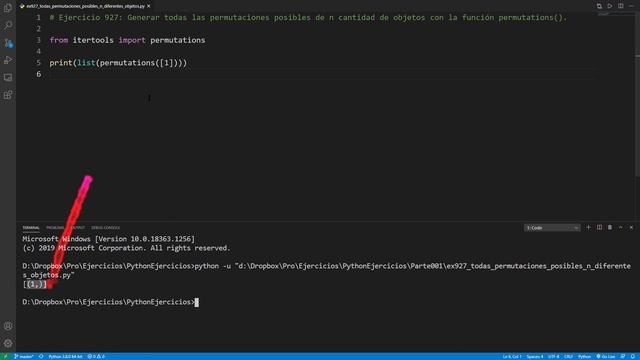Viewport: 640px width, 360px height.
Task: Open notifications bell in status bar
Action: 633,356
